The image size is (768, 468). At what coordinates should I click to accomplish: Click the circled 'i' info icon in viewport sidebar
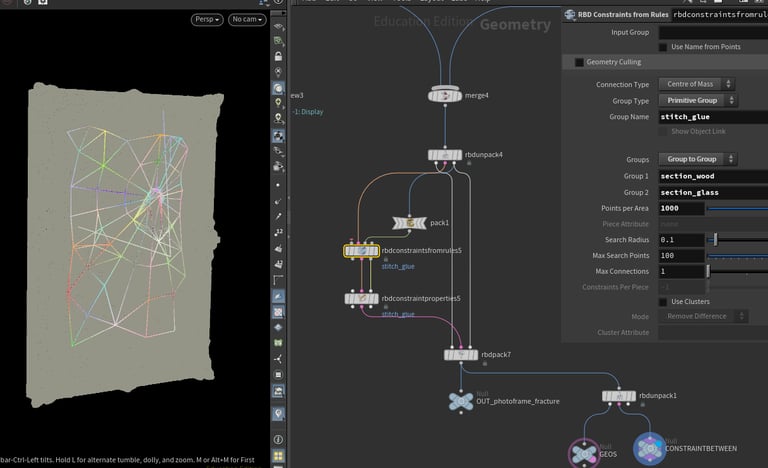click(278, 440)
